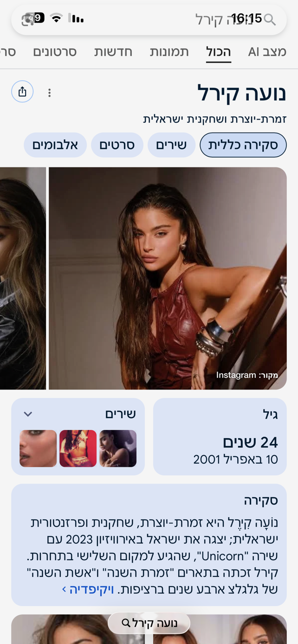Open the middle red song thumbnail
This screenshot has width=298, height=644.
(78, 448)
